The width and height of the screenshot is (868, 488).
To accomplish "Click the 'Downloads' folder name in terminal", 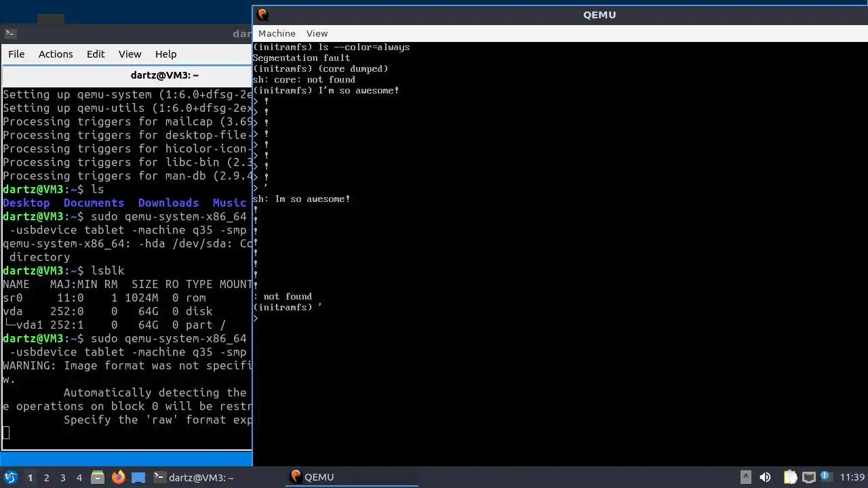I will [x=168, y=203].
